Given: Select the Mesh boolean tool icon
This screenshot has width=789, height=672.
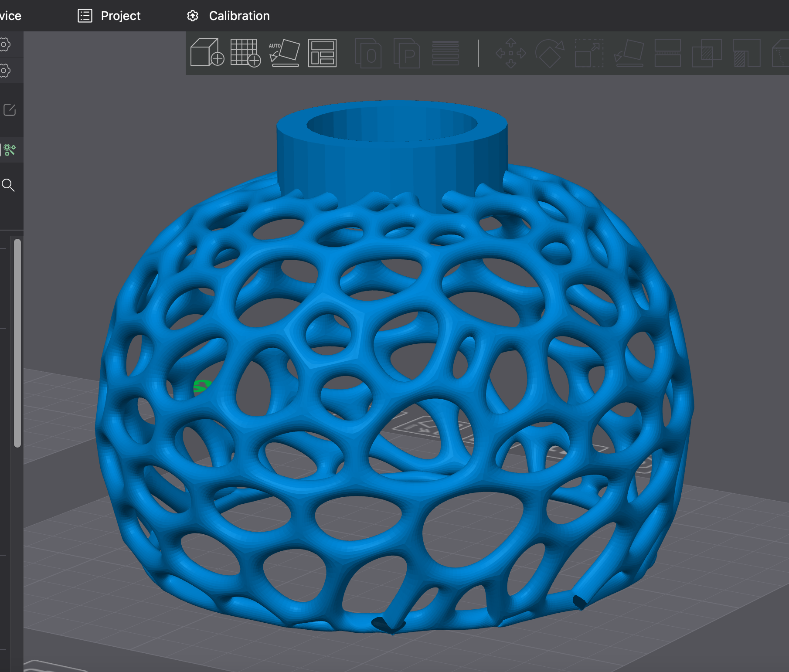Looking at the screenshot, I should pyautogui.click(x=707, y=53).
